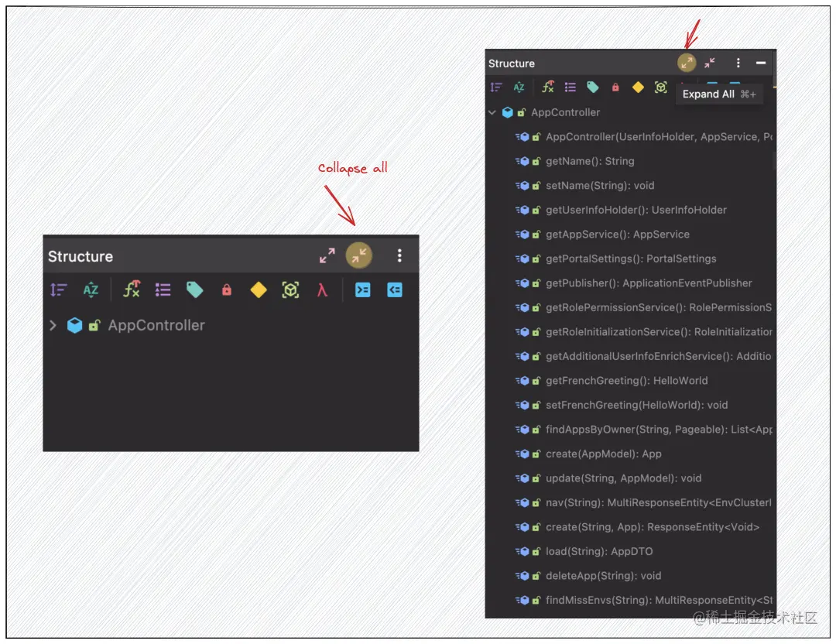The width and height of the screenshot is (836, 644).
Task: Click the blue Autoscroll from Source icon in collapsed panel
Action: (395, 290)
